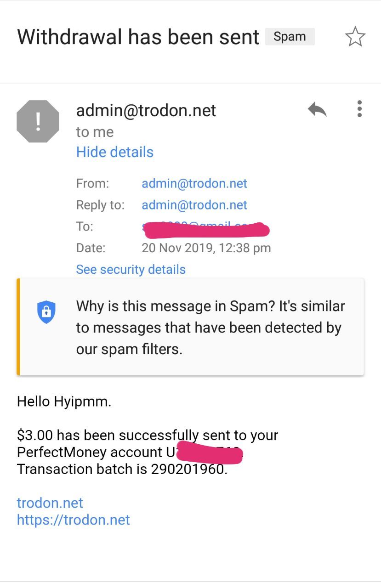Star this email with the star icon
The width and height of the screenshot is (381, 588).
pyautogui.click(x=355, y=37)
